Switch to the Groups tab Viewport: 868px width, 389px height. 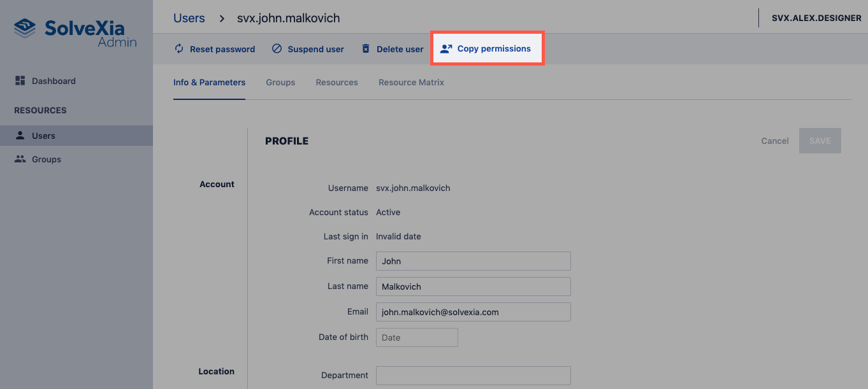[x=280, y=82]
